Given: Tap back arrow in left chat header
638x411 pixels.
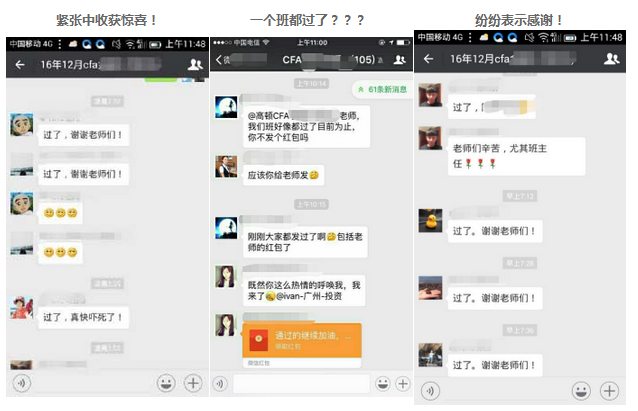Looking at the screenshot, I should coord(19,64).
